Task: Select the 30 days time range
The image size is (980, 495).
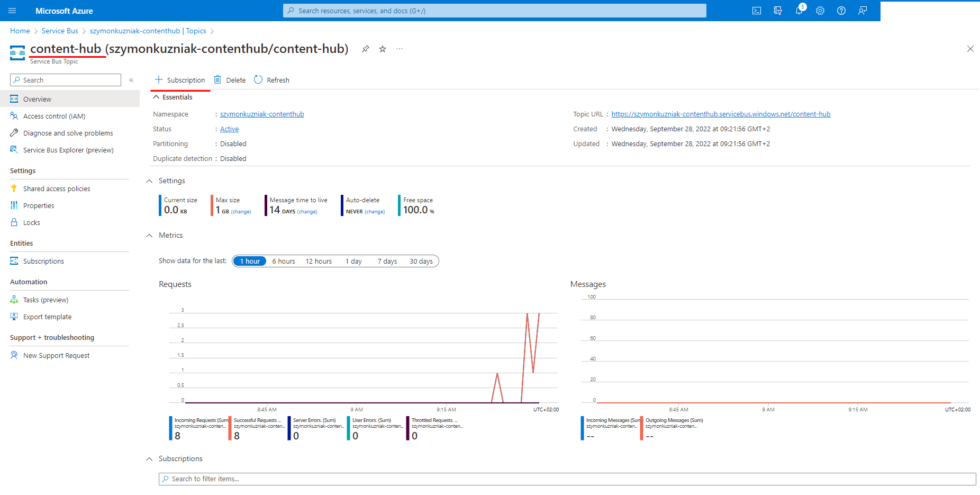Action: (421, 261)
